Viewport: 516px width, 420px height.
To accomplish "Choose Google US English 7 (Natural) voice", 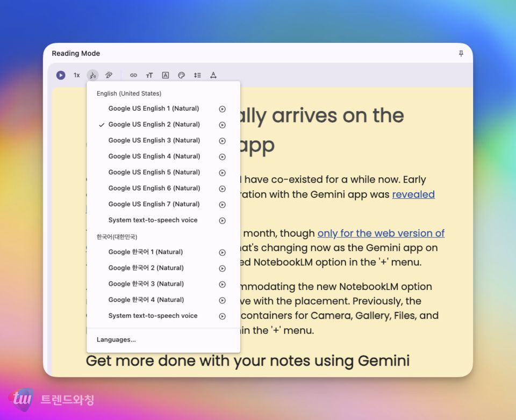I will (x=154, y=204).
